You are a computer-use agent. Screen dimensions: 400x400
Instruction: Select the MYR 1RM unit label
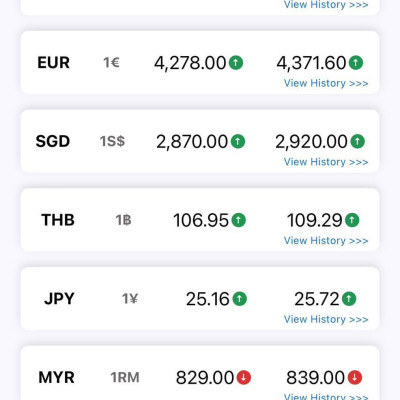[x=125, y=377]
